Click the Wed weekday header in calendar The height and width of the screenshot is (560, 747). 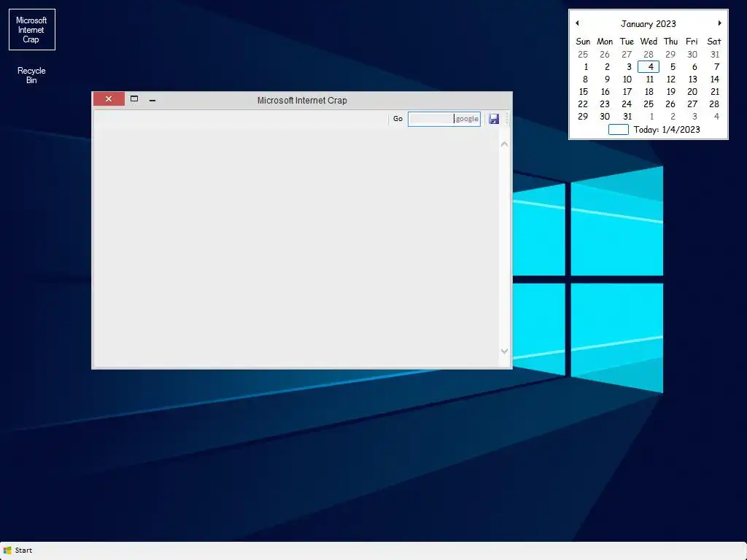(x=649, y=42)
